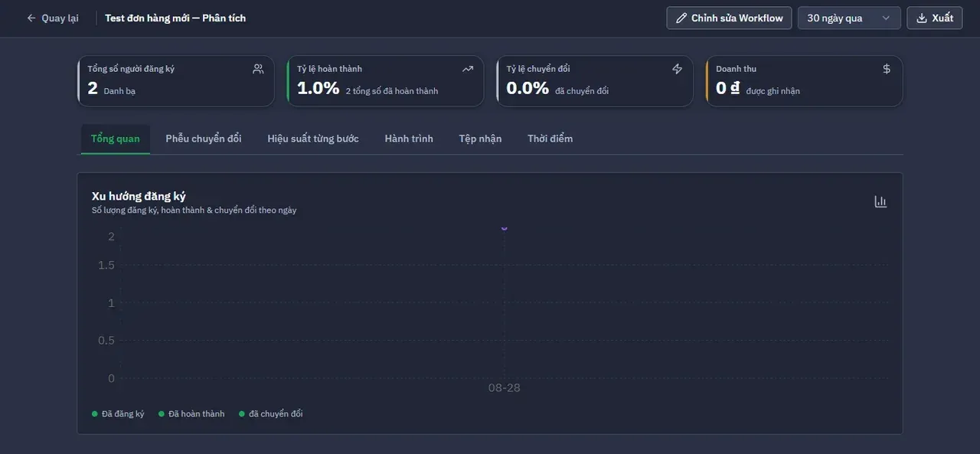Click the Tổng số người đăng ký label
The width and height of the screenshot is (980, 454).
131,69
